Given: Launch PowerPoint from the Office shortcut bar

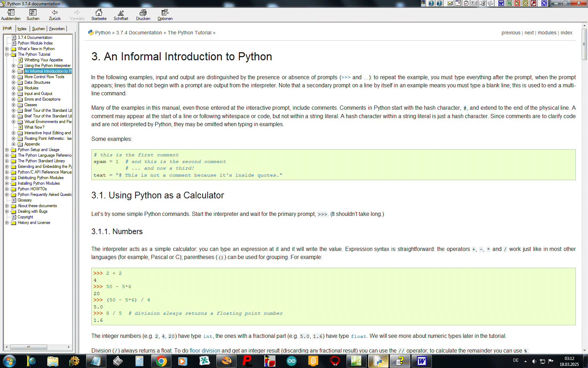Looking at the screenshot, I should [x=517, y=3].
